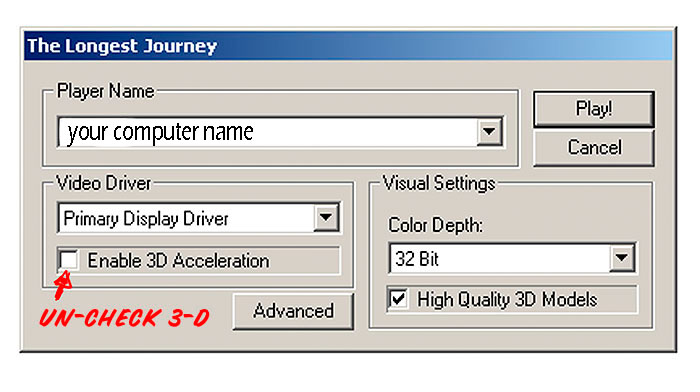Open the Color Depth dropdown arrow
The image size is (700, 392).
[x=622, y=258]
